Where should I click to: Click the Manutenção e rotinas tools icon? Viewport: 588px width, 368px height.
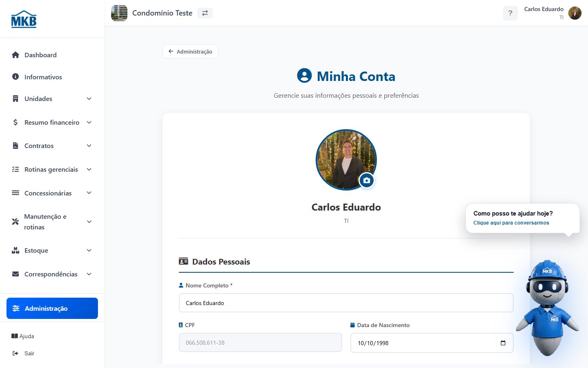(16, 222)
